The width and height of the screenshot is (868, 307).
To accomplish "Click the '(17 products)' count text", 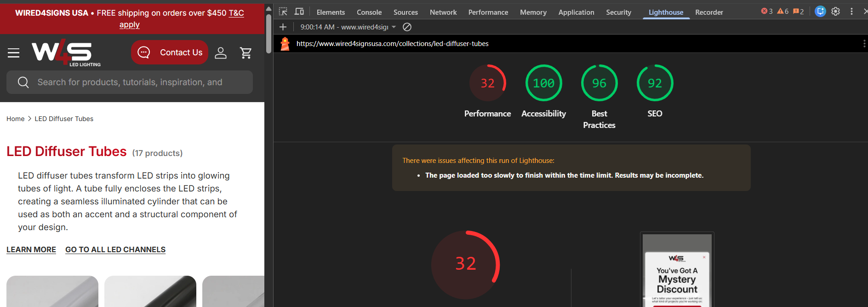I will tap(157, 153).
